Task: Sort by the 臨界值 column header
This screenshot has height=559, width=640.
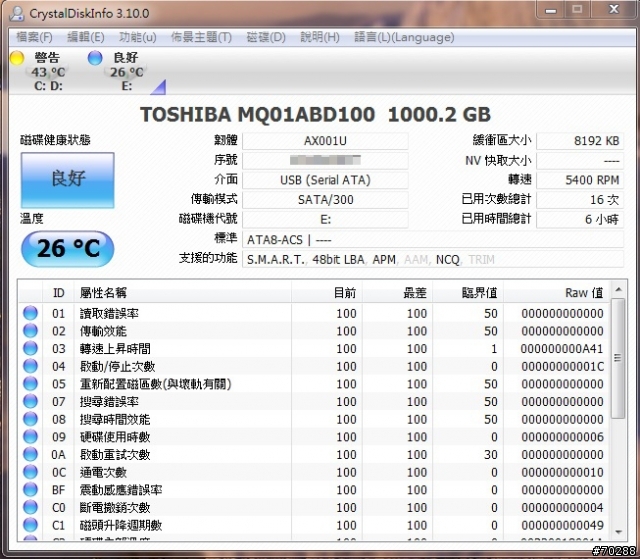Action: tap(468, 292)
